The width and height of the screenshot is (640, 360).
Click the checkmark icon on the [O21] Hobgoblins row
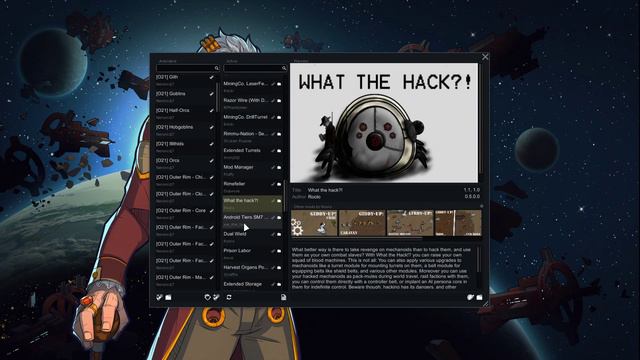click(211, 127)
